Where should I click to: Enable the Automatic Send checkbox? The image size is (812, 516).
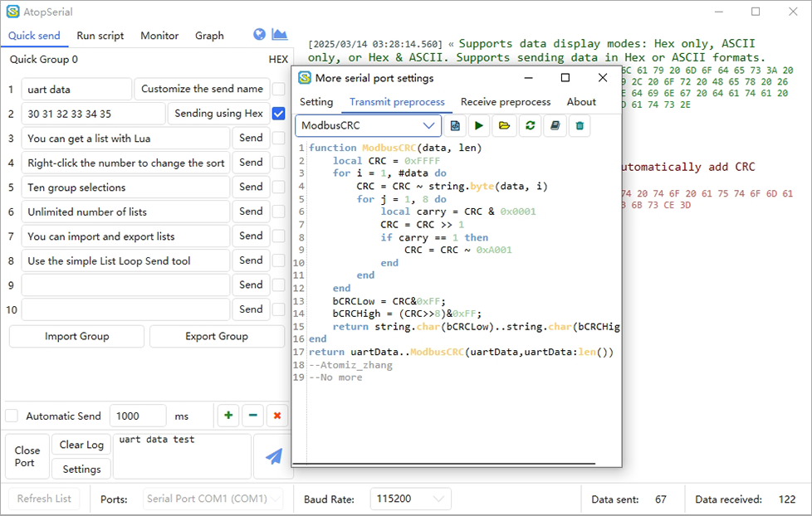(x=12, y=416)
